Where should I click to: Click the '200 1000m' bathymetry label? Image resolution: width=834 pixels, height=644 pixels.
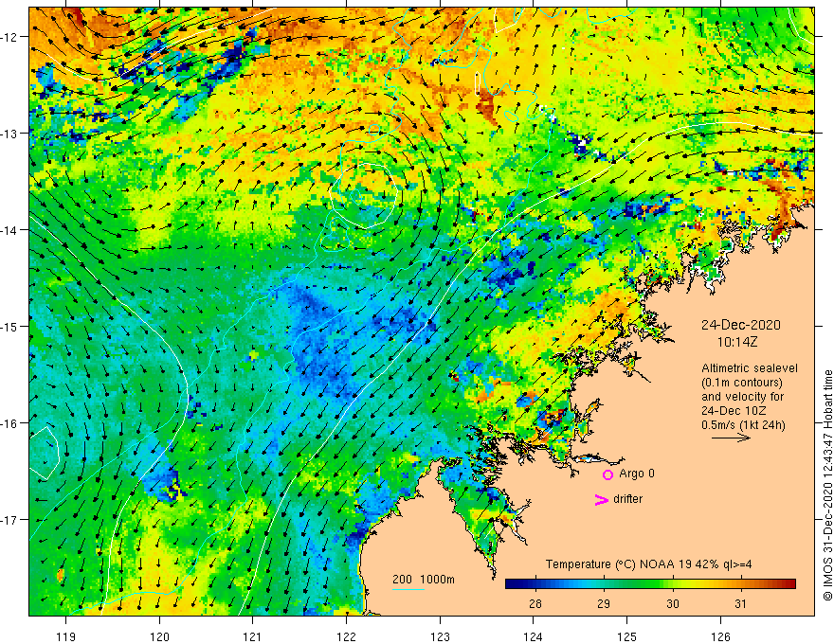click(x=424, y=580)
